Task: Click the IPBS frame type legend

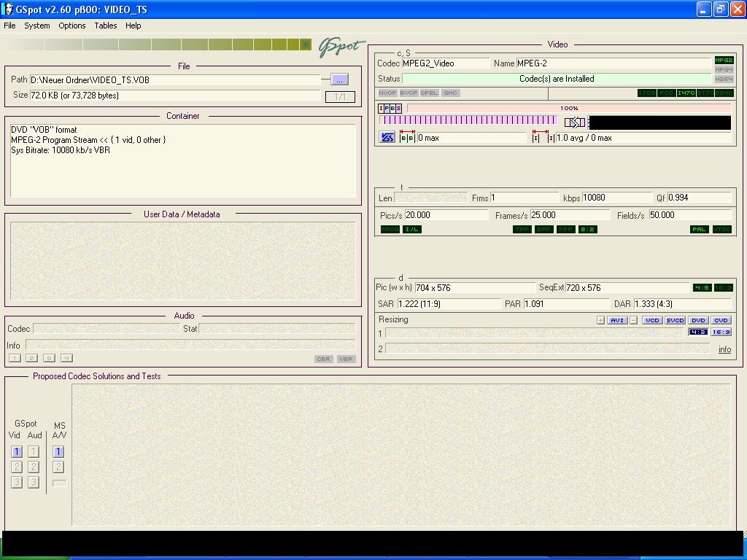Action: point(390,108)
